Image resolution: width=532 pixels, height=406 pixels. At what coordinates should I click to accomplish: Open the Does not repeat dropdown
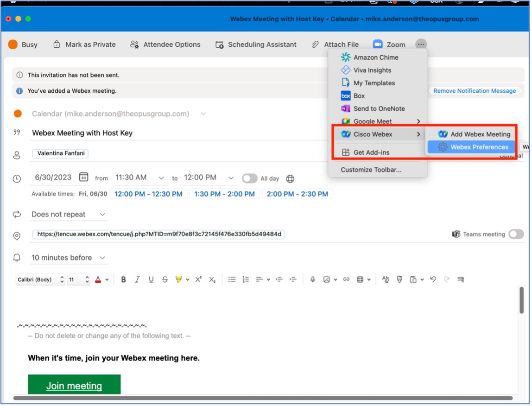[69, 215]
